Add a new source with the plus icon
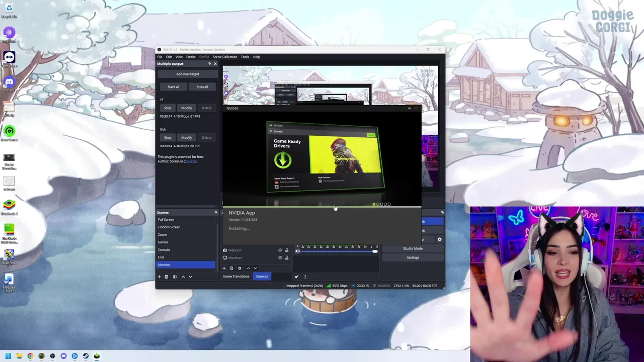The image size is (644, 362). coord(224,268)
